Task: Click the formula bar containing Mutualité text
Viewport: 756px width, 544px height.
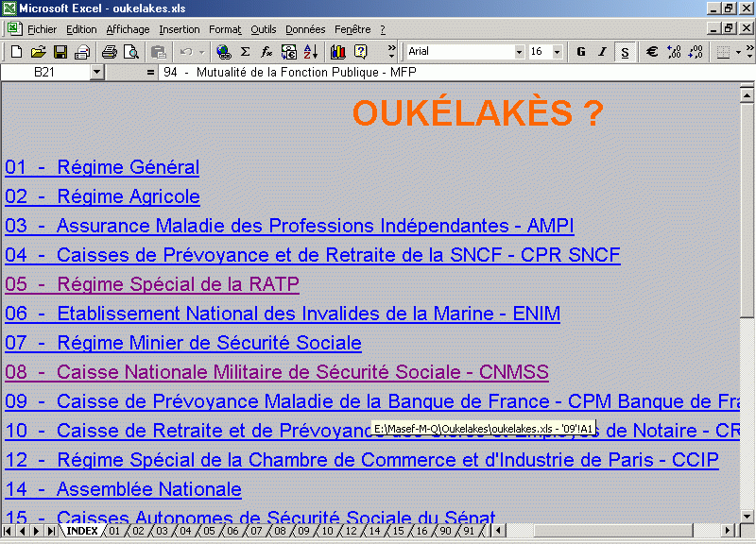Action: (455, 73)
